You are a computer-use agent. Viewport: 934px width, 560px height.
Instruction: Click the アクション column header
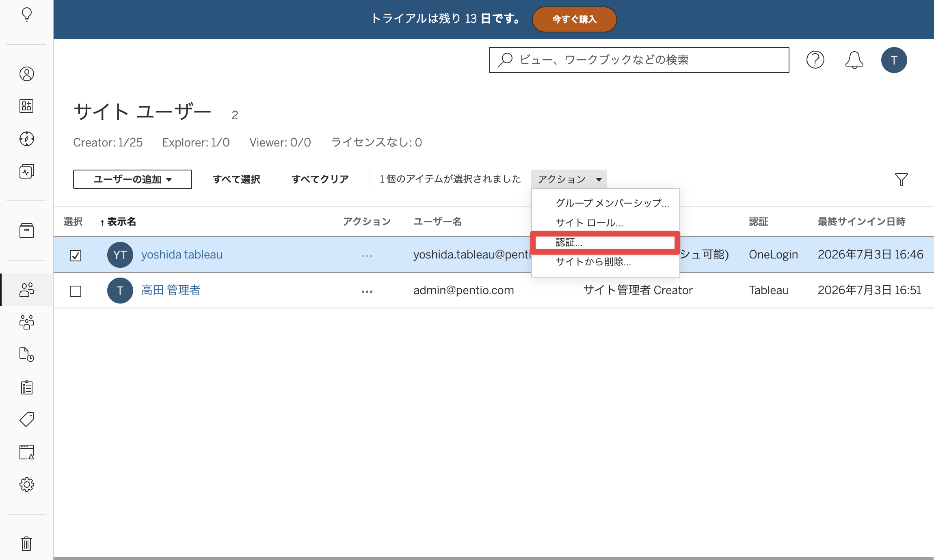coord(367,222)
